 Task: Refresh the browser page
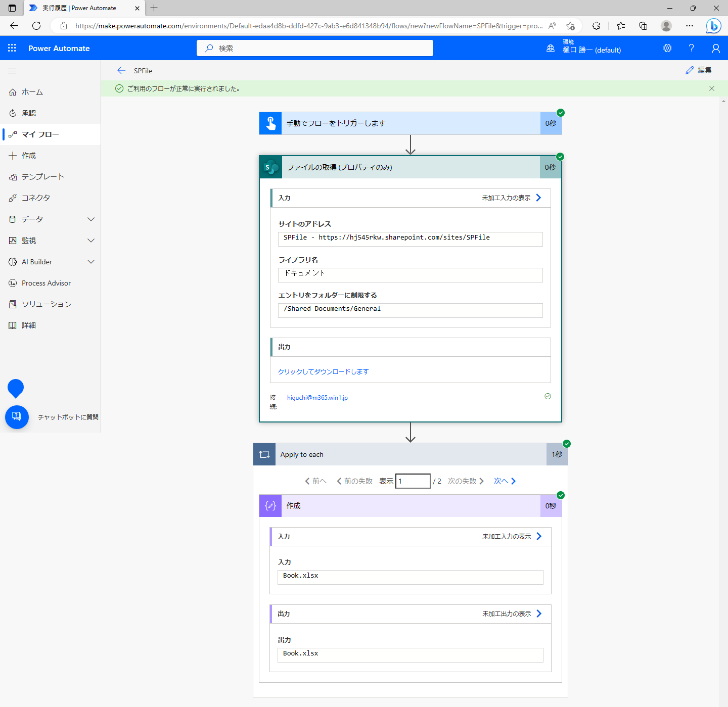(36, 26)
